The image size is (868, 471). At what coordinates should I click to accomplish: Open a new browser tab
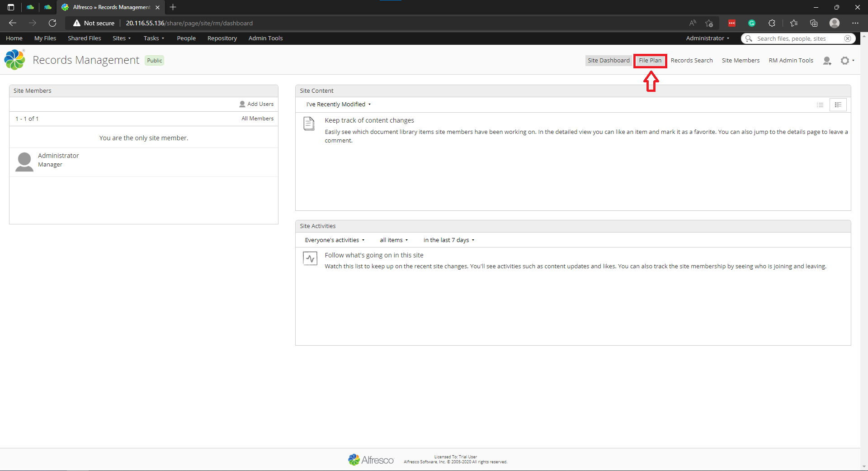pos(173,7)
